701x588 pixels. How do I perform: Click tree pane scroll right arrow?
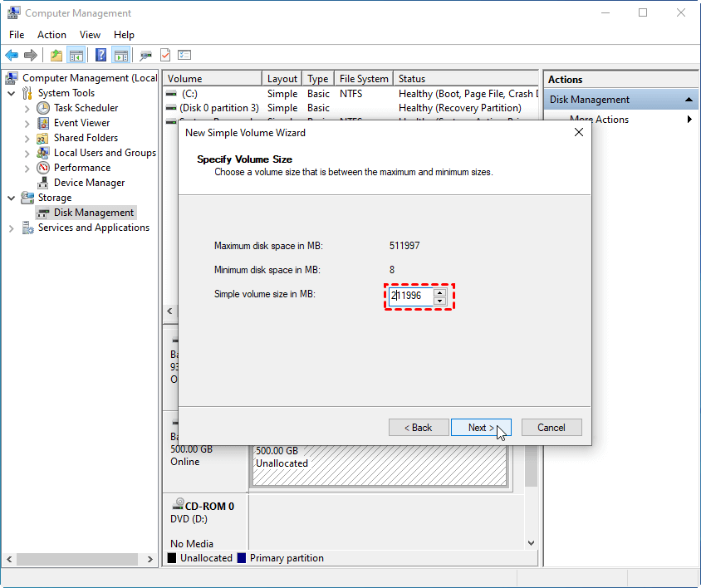(x=150, y=559)
